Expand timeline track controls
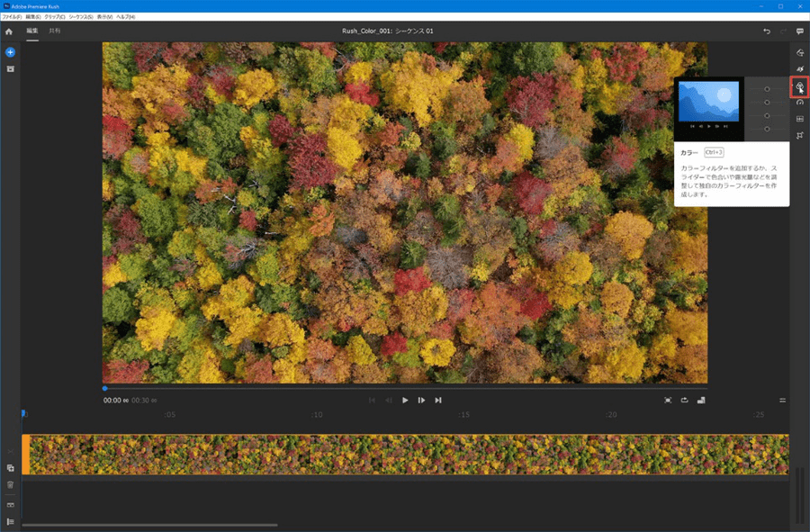The height and width of the screenshot is (532, 810). [x=10, y=521]
